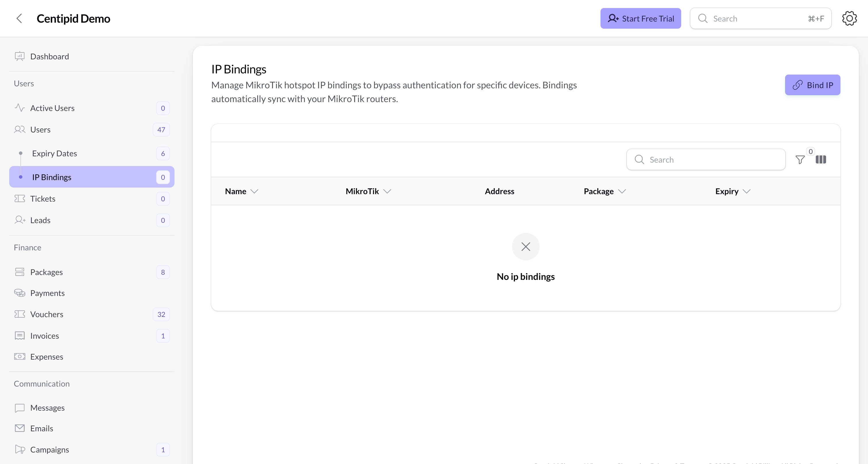The height and width of the screenshot is (464, 868).
Task: Click the Bind IP button
Action: (812, 85)
